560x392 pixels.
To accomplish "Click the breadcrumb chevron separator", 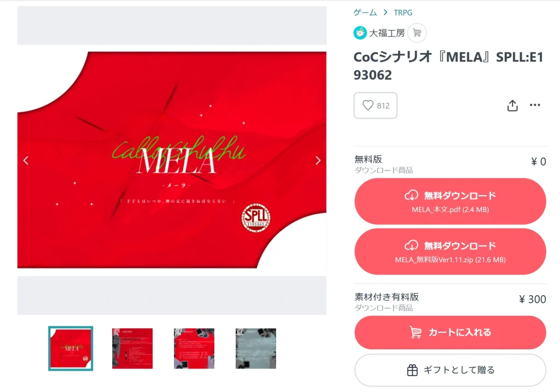I will [x=386, y=13].
